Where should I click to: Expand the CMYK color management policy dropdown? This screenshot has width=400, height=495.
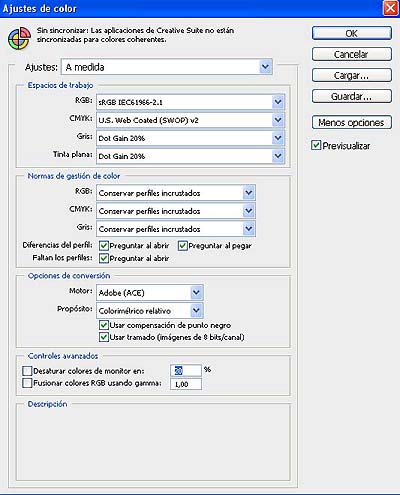pyautogui.click(x=176, y=211)
